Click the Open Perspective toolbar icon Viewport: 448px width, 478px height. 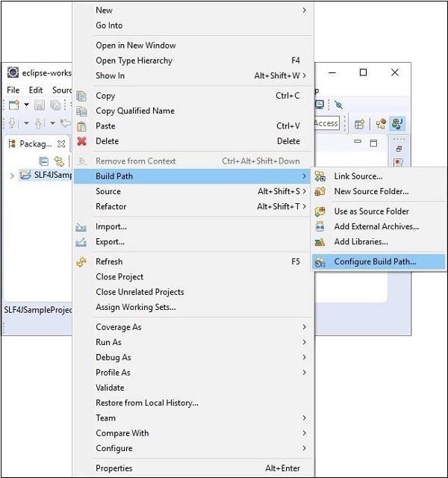(x=359, y=124)
